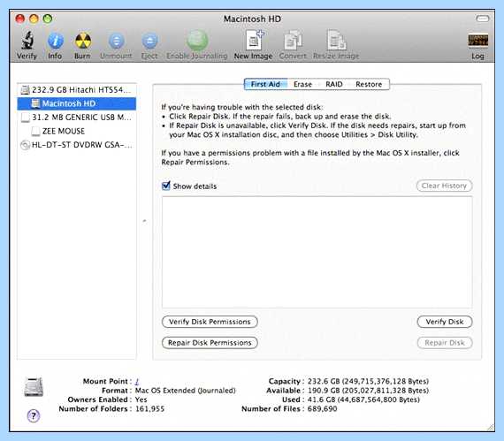This screenshot has height=441, width=504.
Task: Open the mount point slash link
Action: pos(137,381)
